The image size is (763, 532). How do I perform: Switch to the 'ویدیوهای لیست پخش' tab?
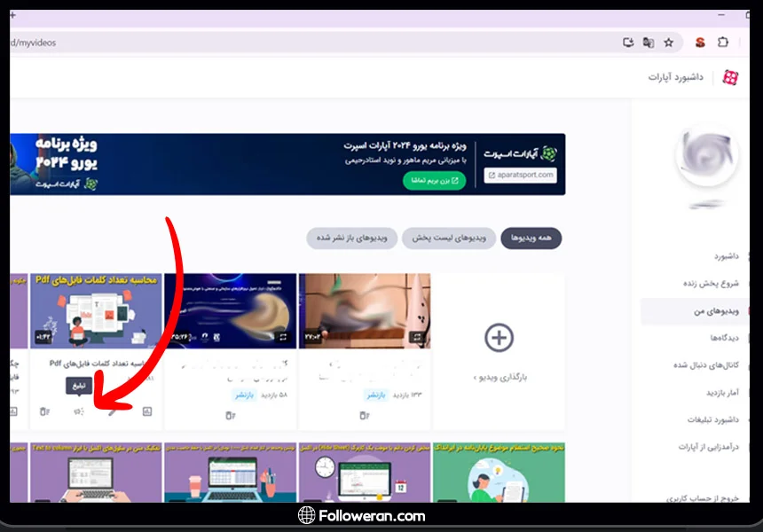point(448,239)
